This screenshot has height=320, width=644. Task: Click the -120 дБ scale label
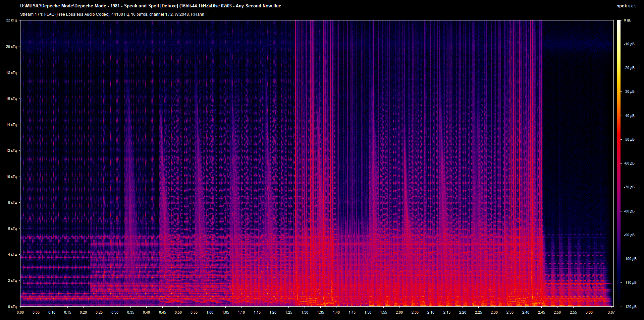(630, 307)
